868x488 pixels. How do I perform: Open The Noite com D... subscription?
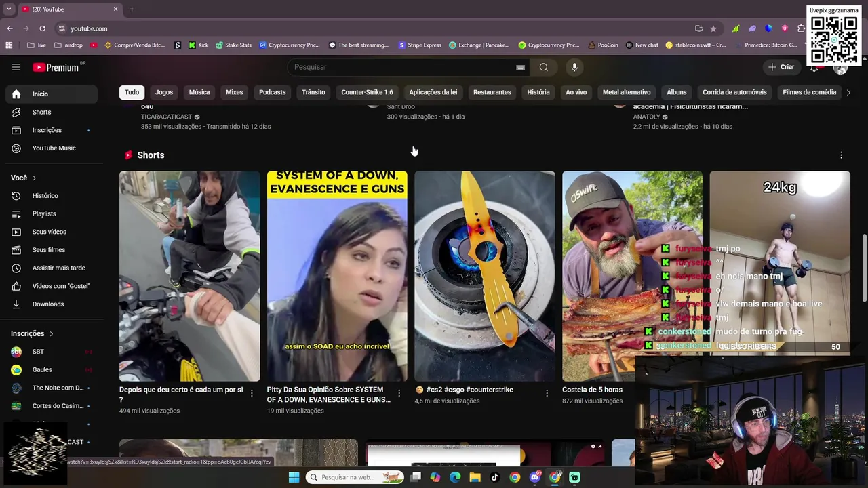point(52,388)
